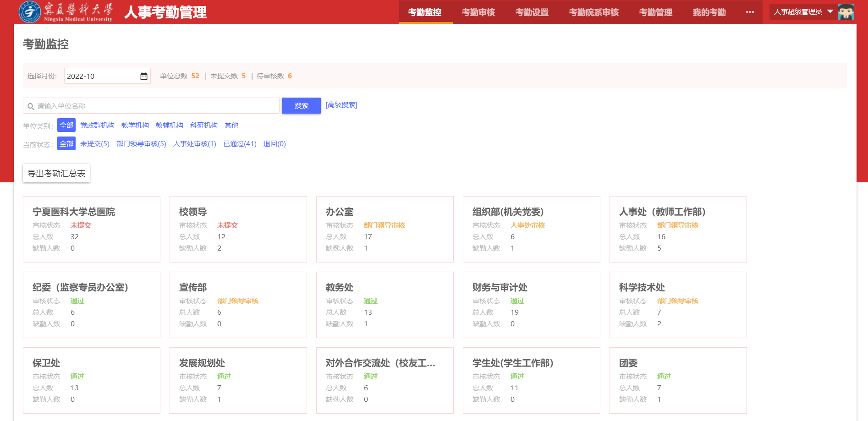Open the 考勤设置 tab
This screenshot has width=868, height=421.
point(532,12)
